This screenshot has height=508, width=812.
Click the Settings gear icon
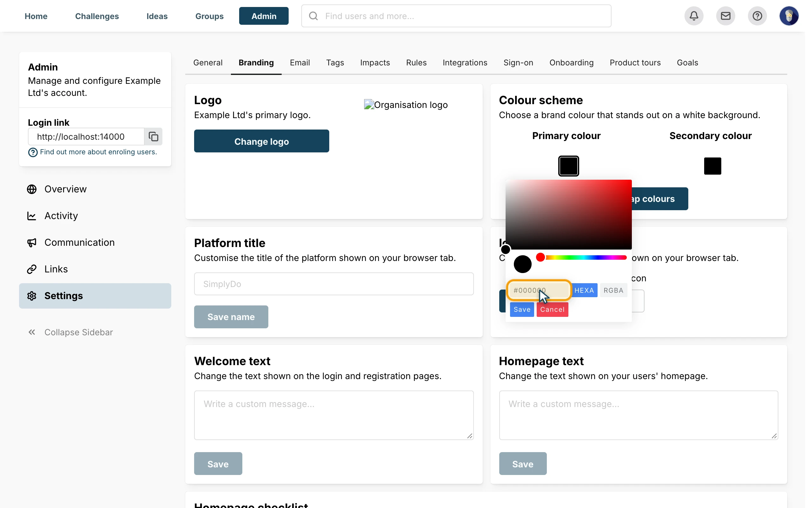pyautogui.click(x=32, y=296)
